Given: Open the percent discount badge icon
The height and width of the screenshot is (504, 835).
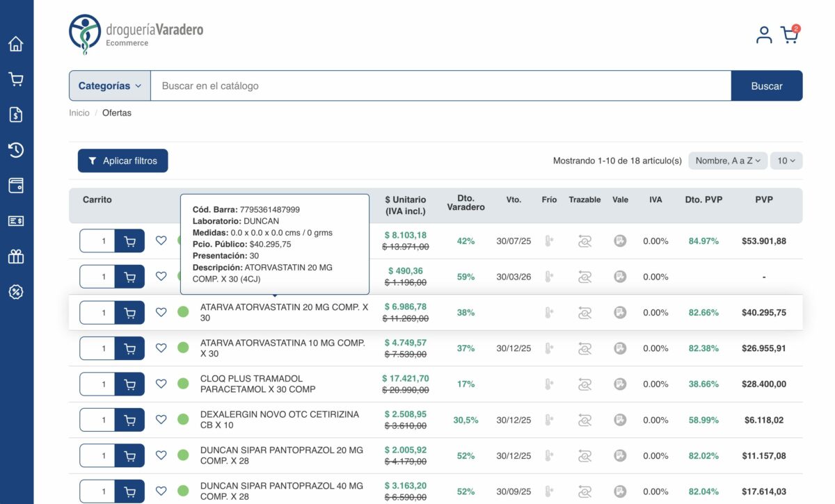Looking at the screenshot, I should 16,292.
